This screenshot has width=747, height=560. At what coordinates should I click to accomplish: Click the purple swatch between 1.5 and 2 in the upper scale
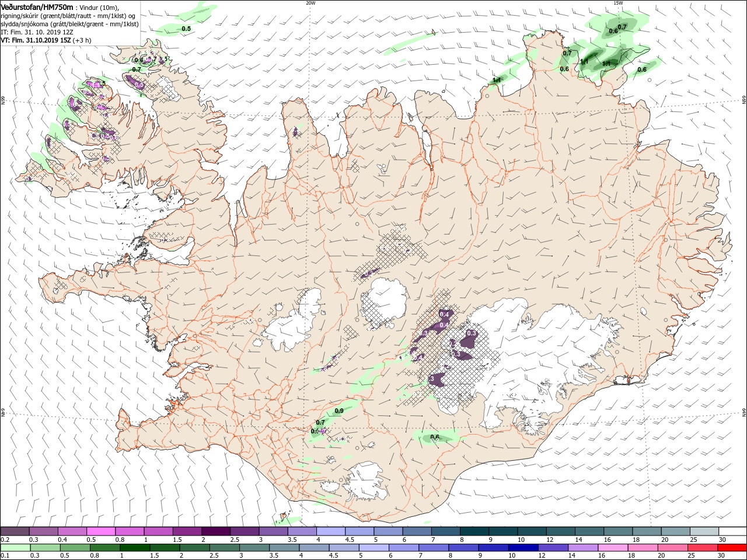point(187,531)
